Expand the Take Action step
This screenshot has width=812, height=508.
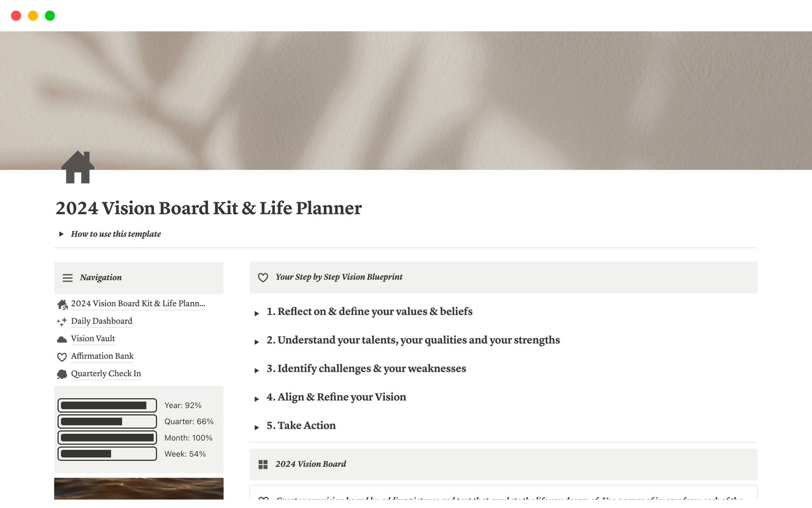click(x=257, y=427)
